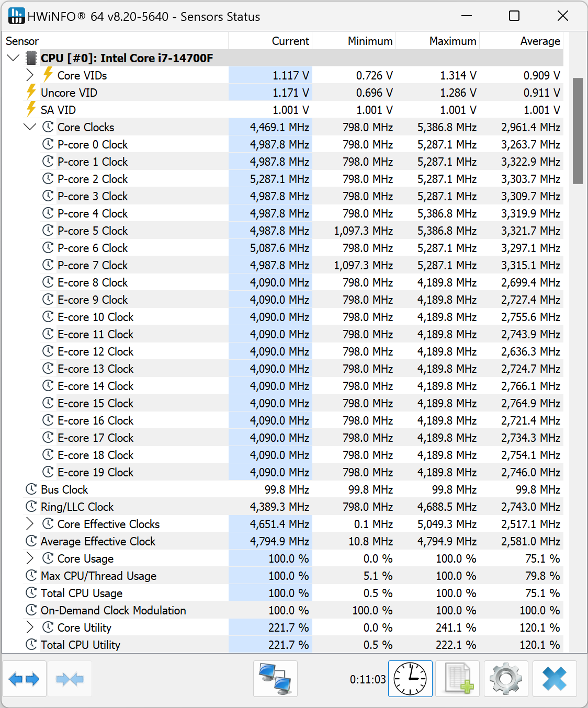The image size is (588, 708).
Task: Click the shrink layout arrows button
Action: [70, 679]
